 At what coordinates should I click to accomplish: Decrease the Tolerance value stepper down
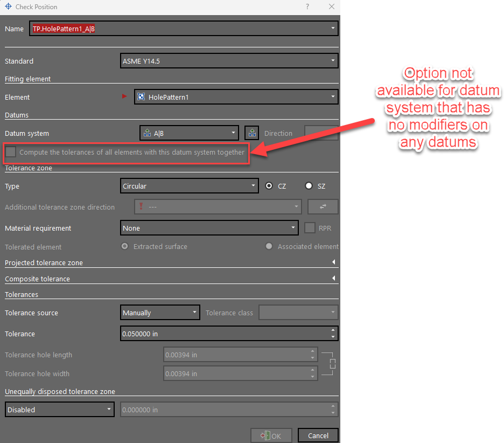click(x=333, y=337)
